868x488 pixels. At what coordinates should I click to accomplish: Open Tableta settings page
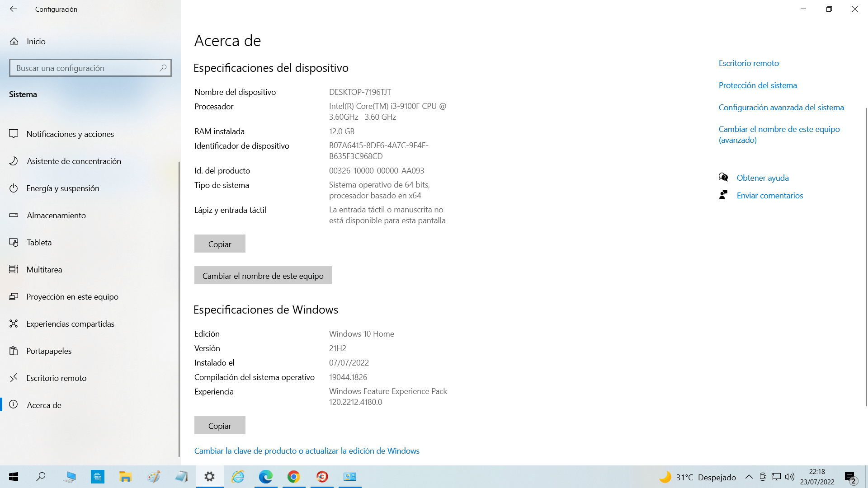pyautogui.click(x=39, y=243)
